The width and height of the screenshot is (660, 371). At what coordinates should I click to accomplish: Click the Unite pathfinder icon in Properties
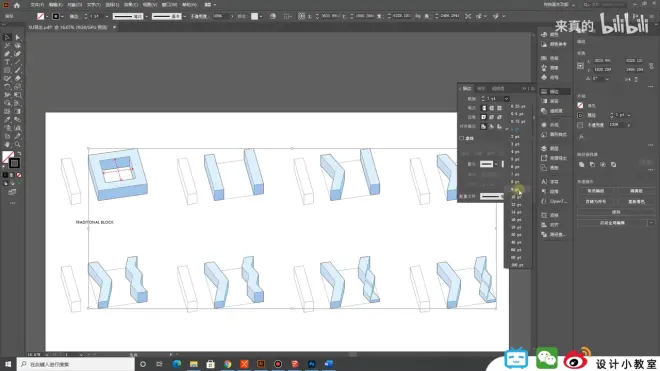click(x=581, y=165)
